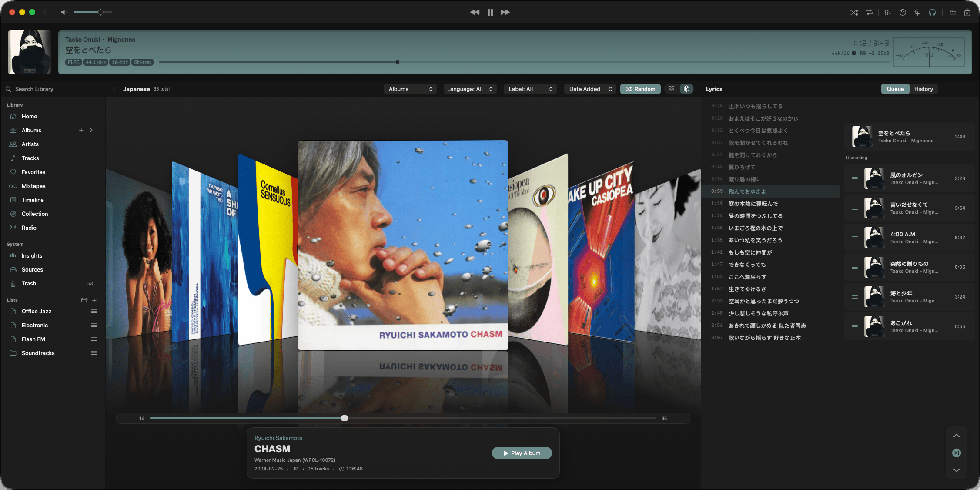Mute audio with the speaker icon
This screenshot has width=980, height=490.
click(x=64, y=12)
